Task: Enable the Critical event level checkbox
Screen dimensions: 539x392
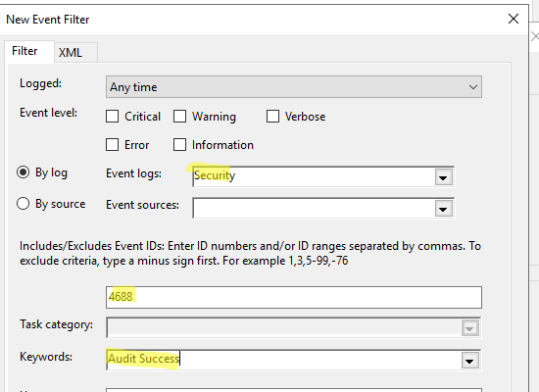Action: pos(113,117)
